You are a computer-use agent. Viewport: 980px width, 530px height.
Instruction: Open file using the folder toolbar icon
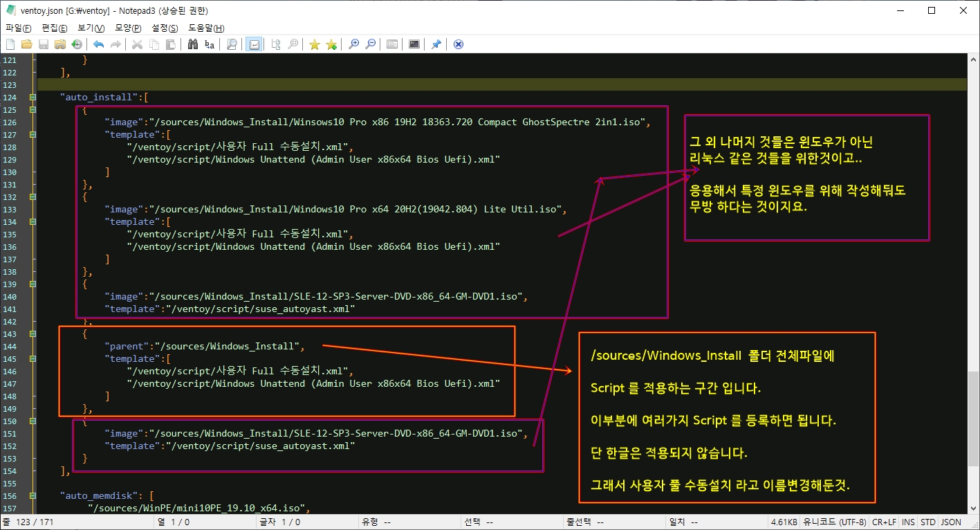click(x=27, y=44)
